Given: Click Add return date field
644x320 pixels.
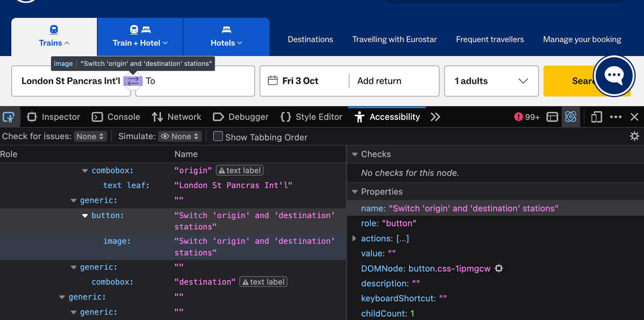Looking at the screenshot, I should pos(379,81).
